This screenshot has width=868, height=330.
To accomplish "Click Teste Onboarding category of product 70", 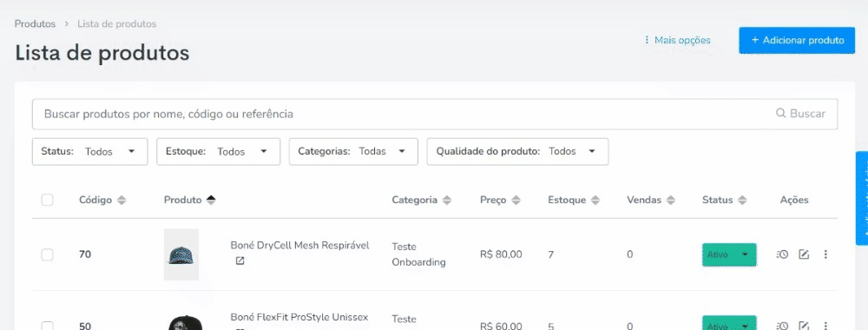I will 418,254.
